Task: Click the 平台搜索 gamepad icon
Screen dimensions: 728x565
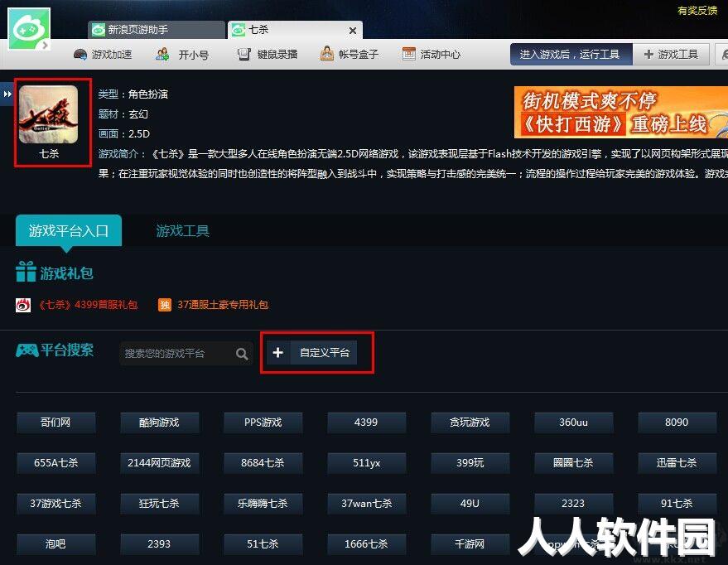Action: point(27,350)
